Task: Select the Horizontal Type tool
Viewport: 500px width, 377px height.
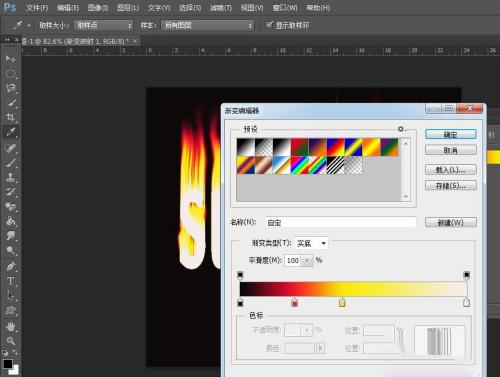Action: [10, 281]
